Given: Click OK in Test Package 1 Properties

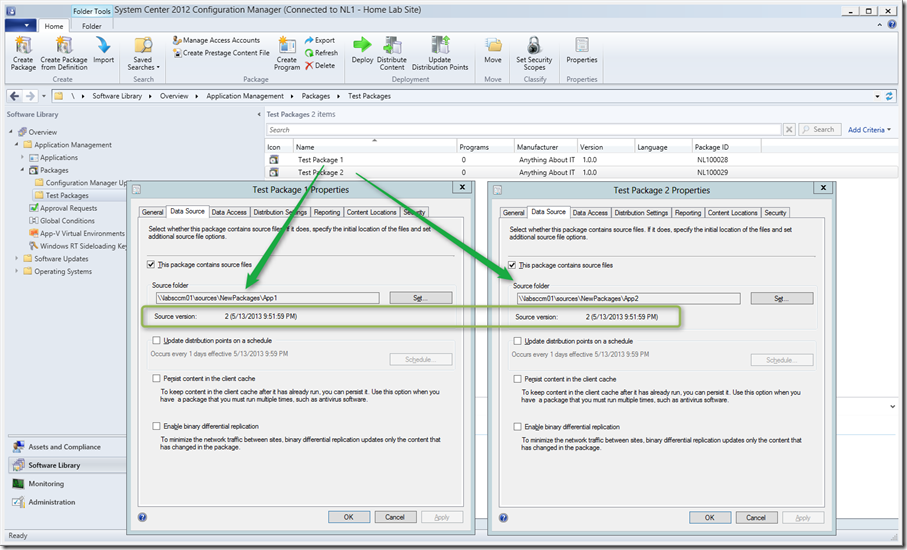Looking at the screenshot, I should coord(349,517).
